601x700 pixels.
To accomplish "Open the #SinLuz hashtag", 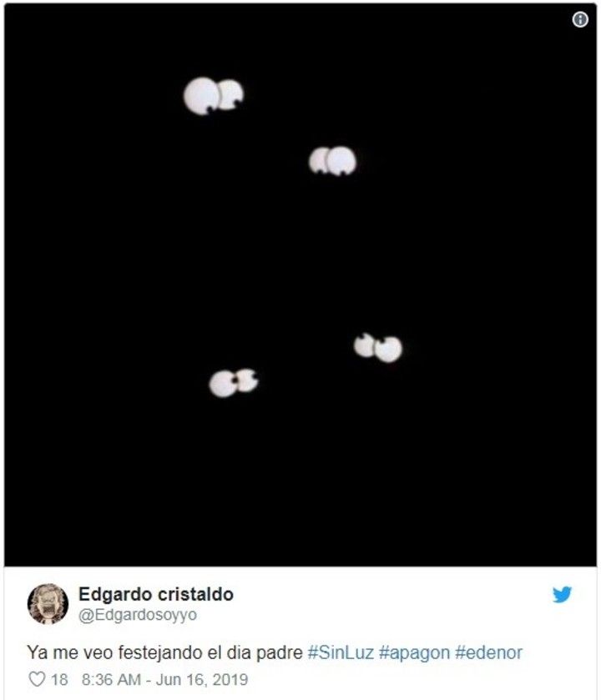I will (x=341, y=652).
